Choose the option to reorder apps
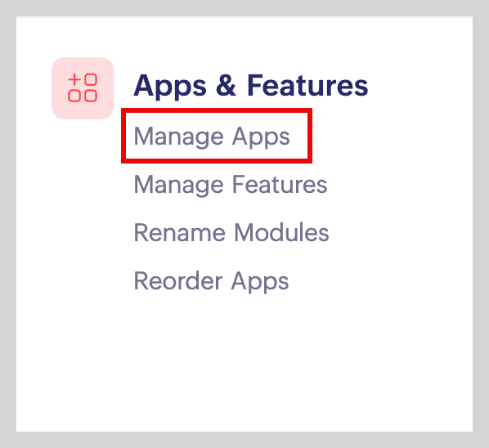Screen dimensions: 489x448 point(211,281)
